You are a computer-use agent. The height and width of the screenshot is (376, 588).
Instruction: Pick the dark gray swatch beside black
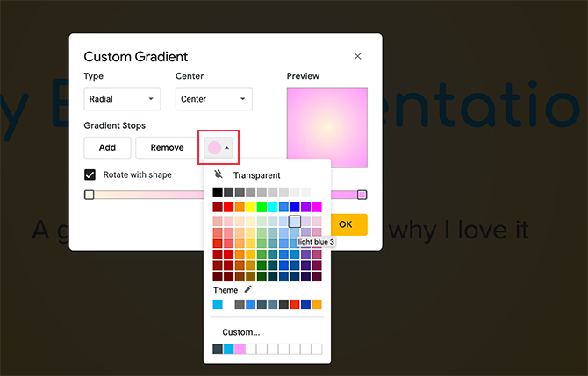coord(229,193)
